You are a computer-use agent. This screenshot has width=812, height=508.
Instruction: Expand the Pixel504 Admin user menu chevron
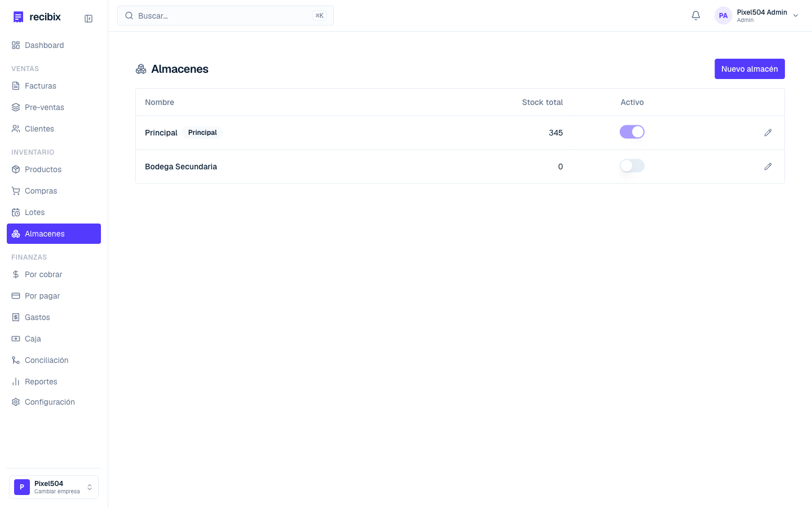(796, 16)
